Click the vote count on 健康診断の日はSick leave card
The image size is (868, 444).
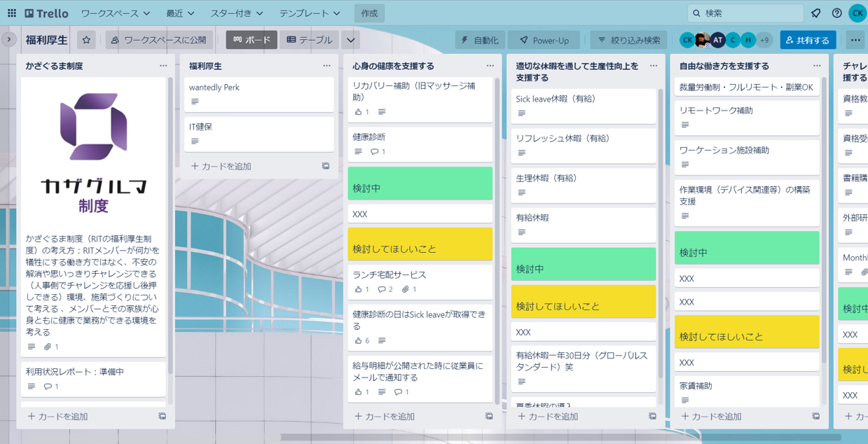click(362, 340)
